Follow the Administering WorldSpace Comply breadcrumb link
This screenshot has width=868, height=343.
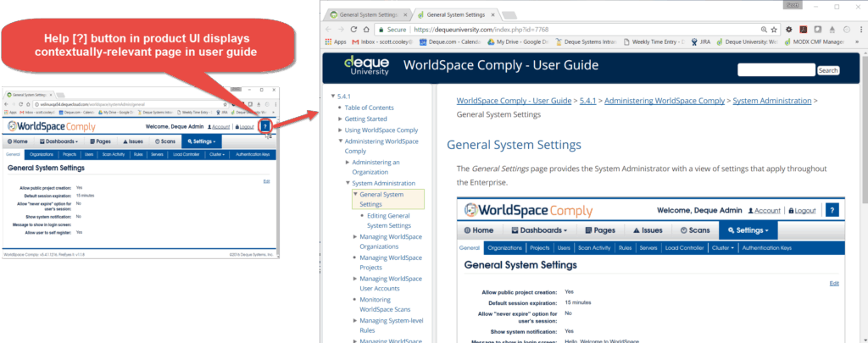point(665,101)
